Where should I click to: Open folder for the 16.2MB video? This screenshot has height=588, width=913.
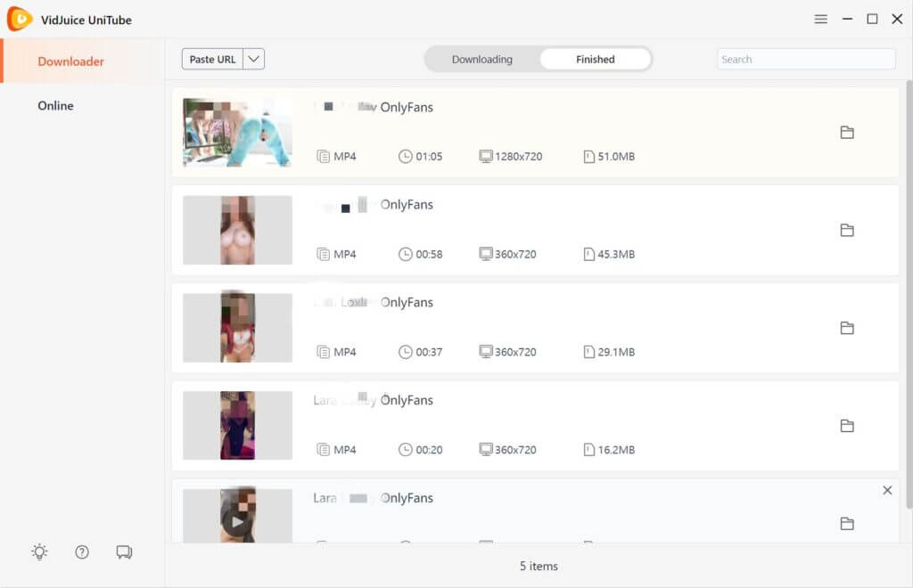coord(847,426)
